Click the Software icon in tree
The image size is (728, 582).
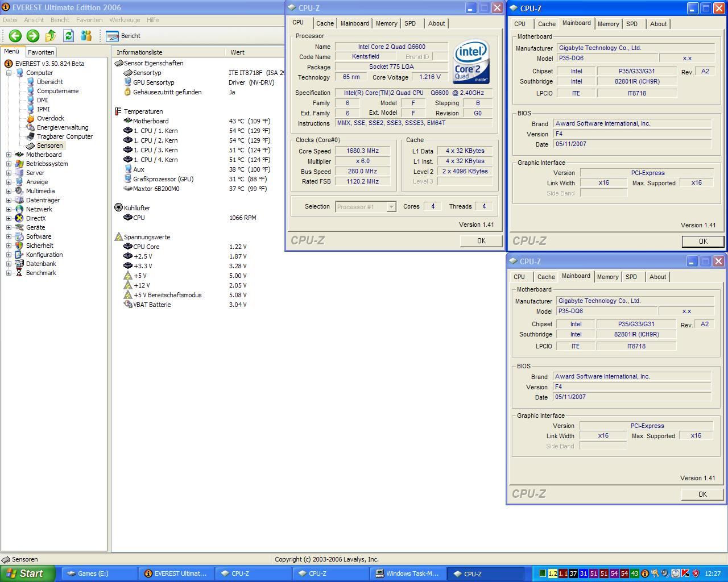(x=19, y=236)
